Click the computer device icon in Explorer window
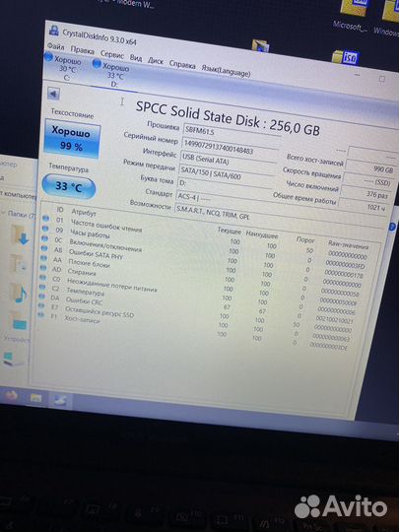 point(12,359)
